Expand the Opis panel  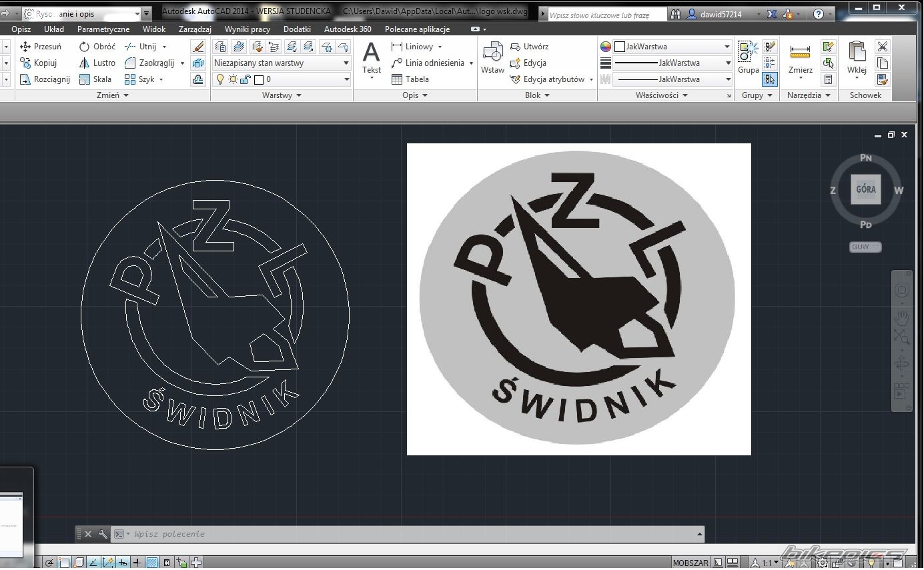(415, 95)
